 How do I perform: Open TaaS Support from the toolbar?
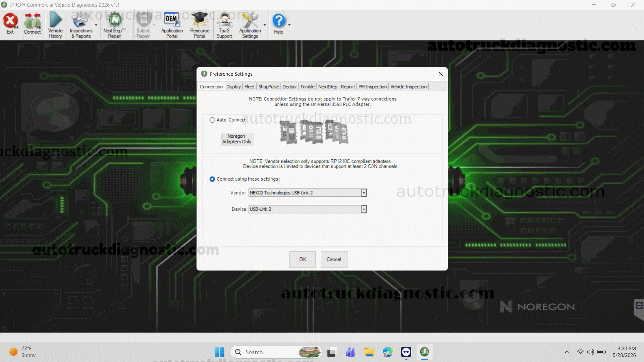[224, 25]
